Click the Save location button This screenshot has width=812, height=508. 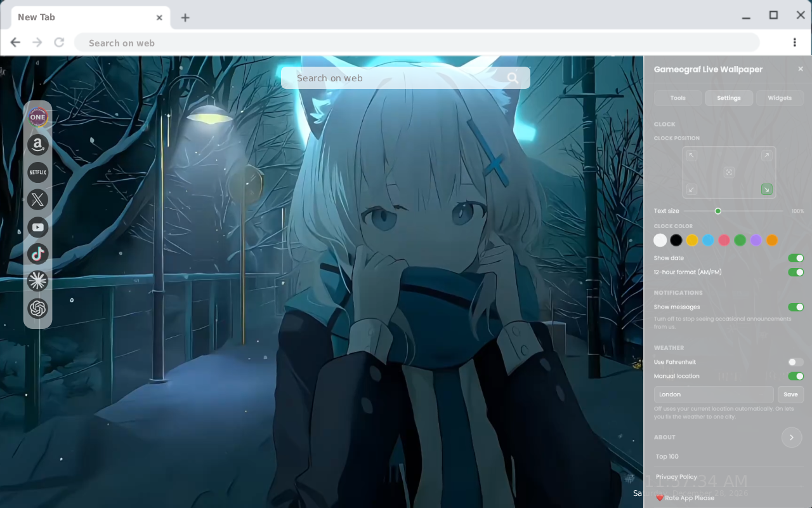(x=790, y=394)
